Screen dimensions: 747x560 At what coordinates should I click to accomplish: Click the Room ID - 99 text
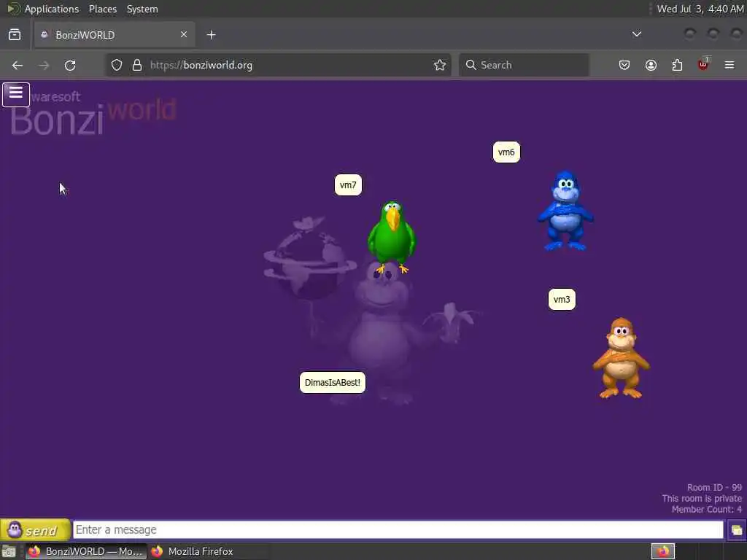click(x=714, y=487)
